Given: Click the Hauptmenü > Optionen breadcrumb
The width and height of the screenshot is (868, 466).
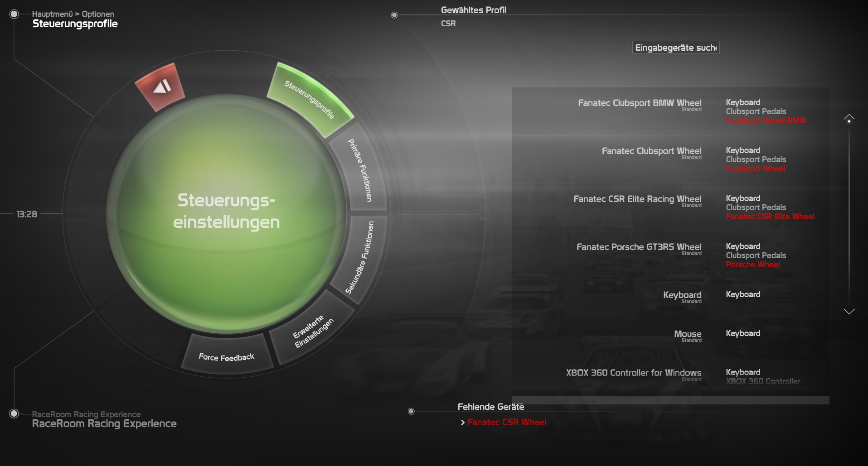Looking at the screenshot, I should click(73, 14).
